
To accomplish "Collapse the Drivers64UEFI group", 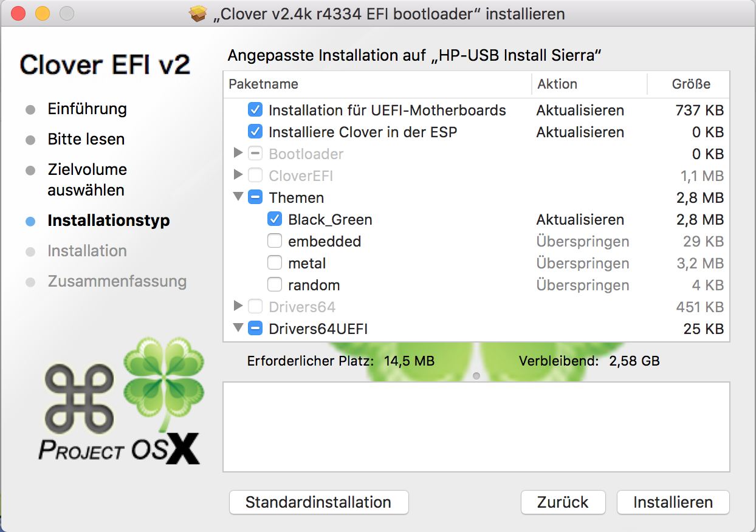I will pyautogui.click(x=238, y=329).
